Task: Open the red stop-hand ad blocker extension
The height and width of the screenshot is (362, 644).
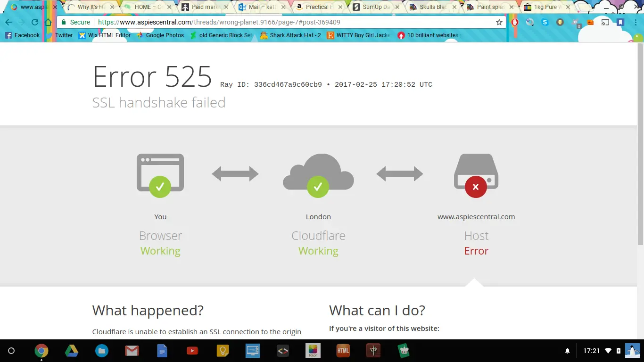Action: (515, 22)
